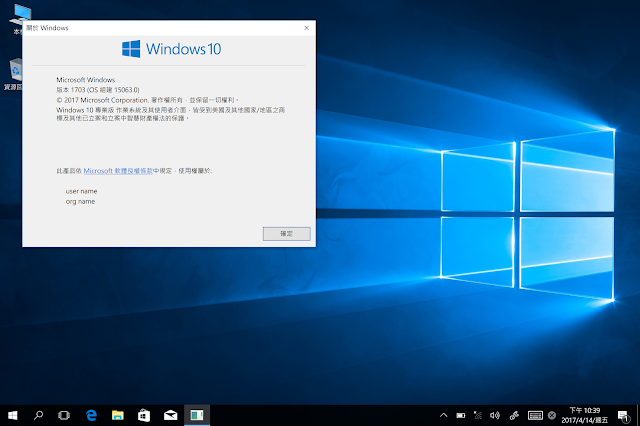640x426 pixels.
Task: Open the pen/link tray icon
Action: point(514,415)
